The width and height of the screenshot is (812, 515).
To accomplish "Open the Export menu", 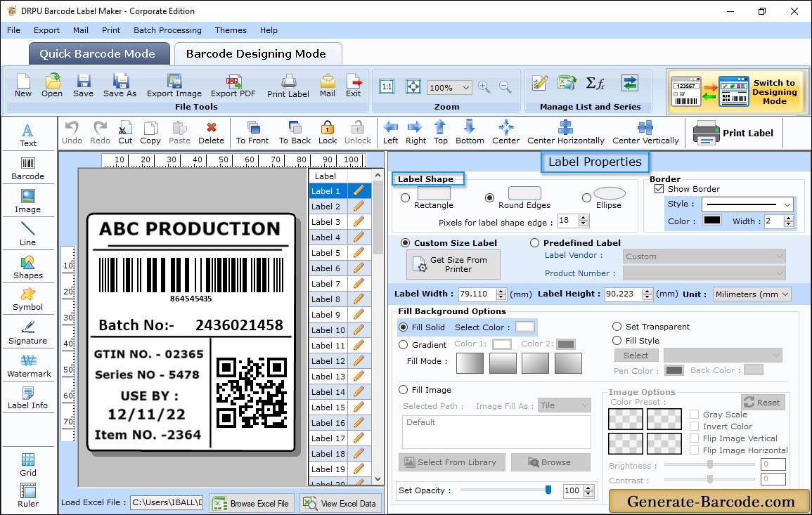I will click(x=46, y=30).
